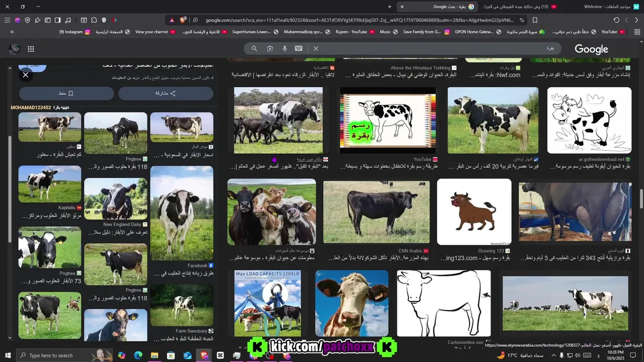Open the Max Load Capacity 2204LB thumbnail
644x362 pixels.
(x=268, y=303)
